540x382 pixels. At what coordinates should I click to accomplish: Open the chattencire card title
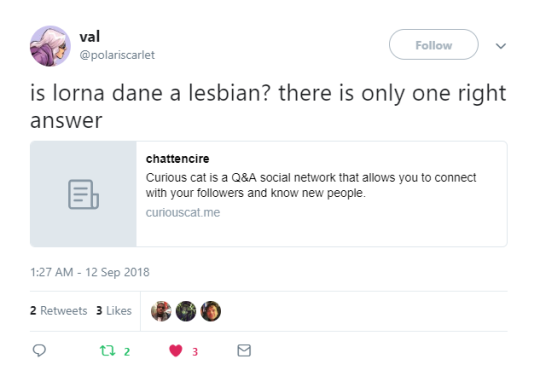[177, 159]
